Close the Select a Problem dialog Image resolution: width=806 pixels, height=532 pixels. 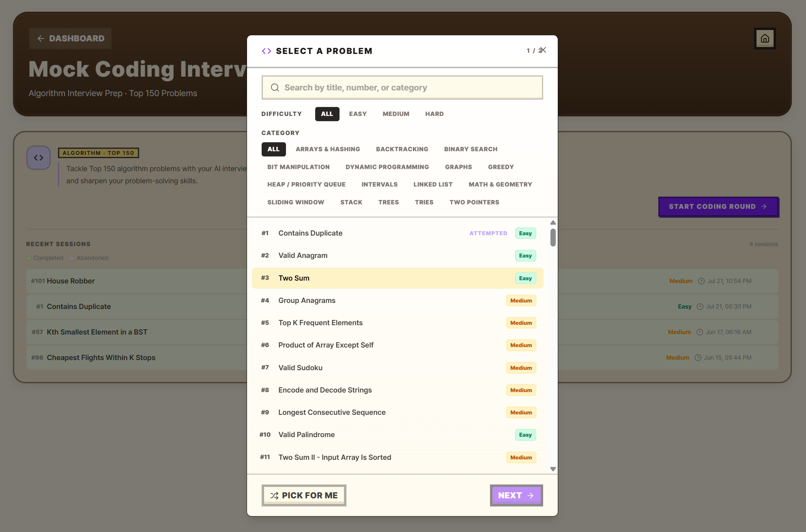click(543, 50)
